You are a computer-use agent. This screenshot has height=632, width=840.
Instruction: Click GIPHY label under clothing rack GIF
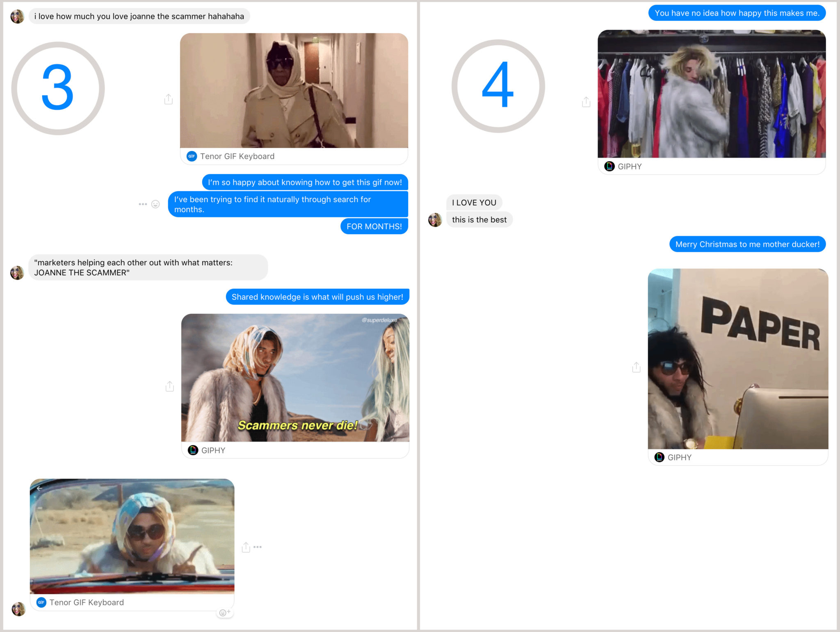(x=630, y=167)
